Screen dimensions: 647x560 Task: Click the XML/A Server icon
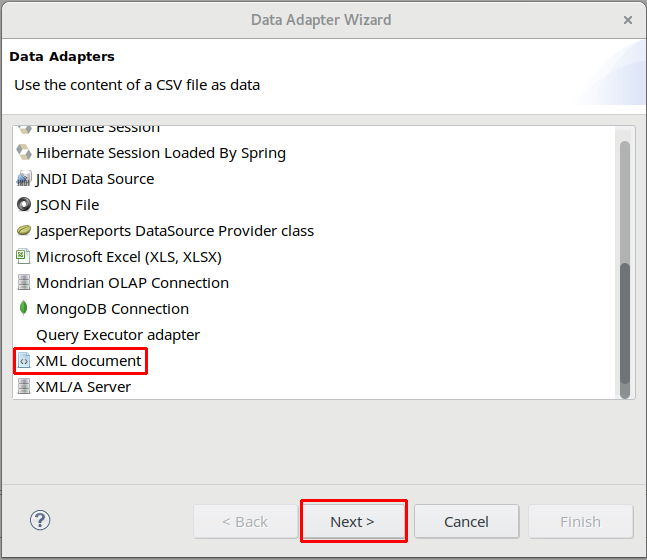(x=24, y=387)
